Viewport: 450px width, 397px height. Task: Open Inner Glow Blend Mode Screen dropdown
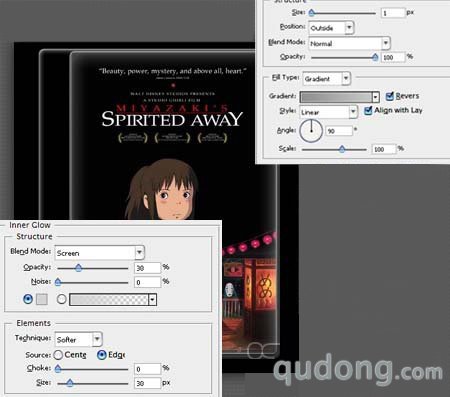coord(99,253)
